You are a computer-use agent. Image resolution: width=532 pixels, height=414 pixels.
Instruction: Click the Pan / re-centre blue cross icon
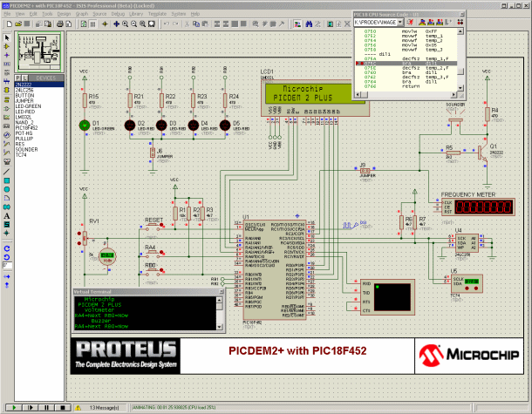pyautogui.click(x=116, y=24)
